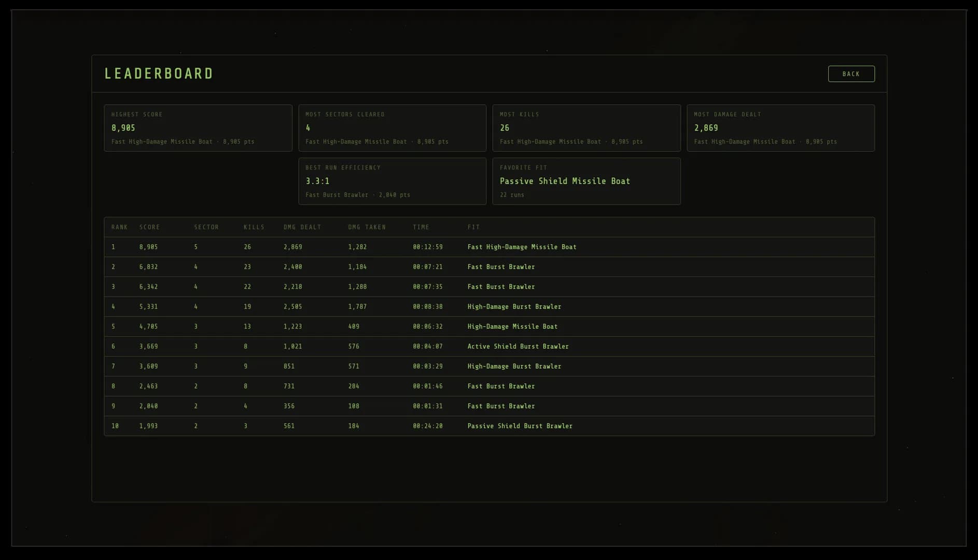The width and height of the screenshot is (978, 560).
Task: Click the FIT column header
Action: pos(473,227)
